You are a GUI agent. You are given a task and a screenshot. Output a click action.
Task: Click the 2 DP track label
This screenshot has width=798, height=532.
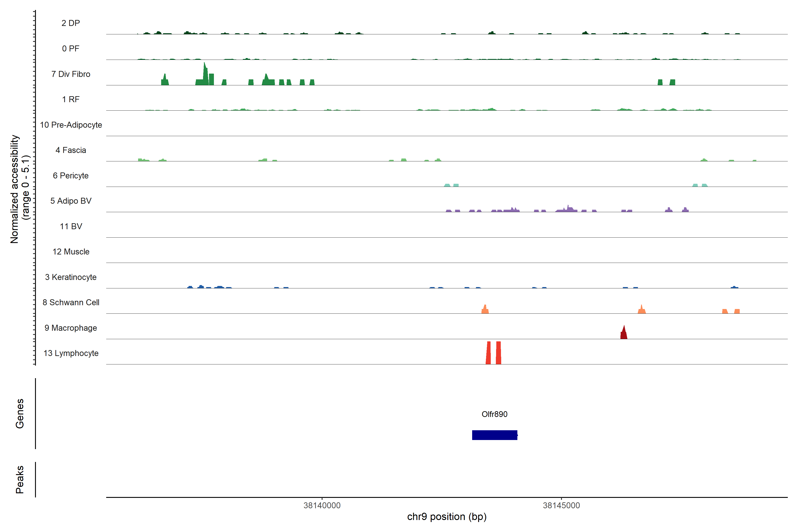pos(70,23)
